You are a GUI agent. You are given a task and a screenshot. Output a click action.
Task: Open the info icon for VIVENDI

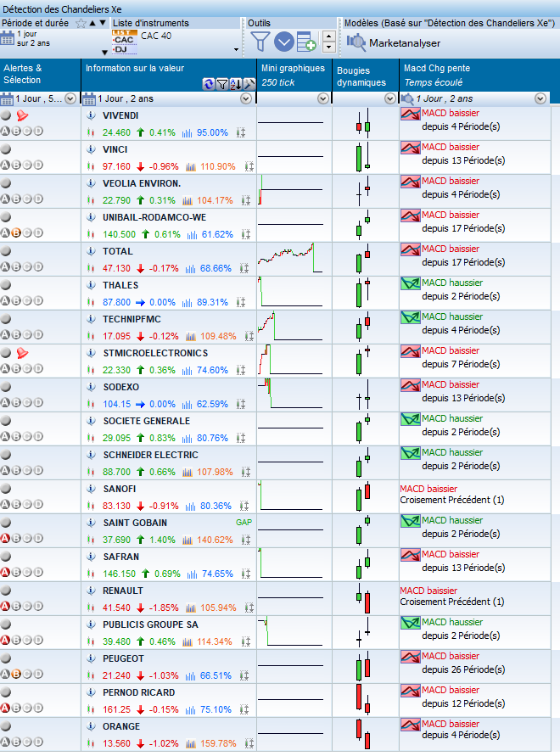coord(91,115)
